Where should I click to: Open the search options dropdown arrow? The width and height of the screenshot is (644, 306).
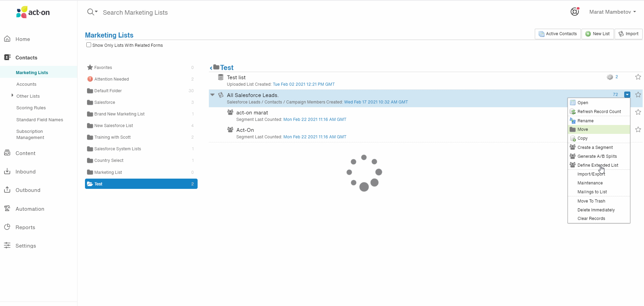point(96,12)
